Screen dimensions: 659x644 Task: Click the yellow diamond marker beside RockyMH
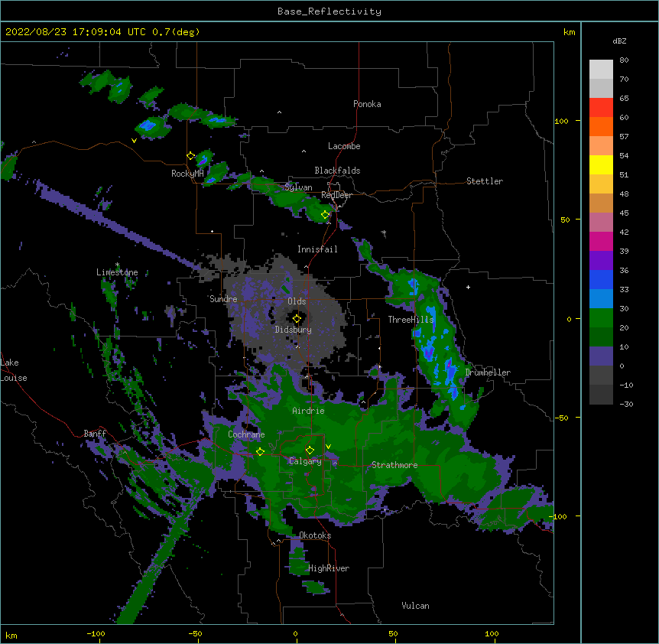pyautogui.click(x=191, y=156)
